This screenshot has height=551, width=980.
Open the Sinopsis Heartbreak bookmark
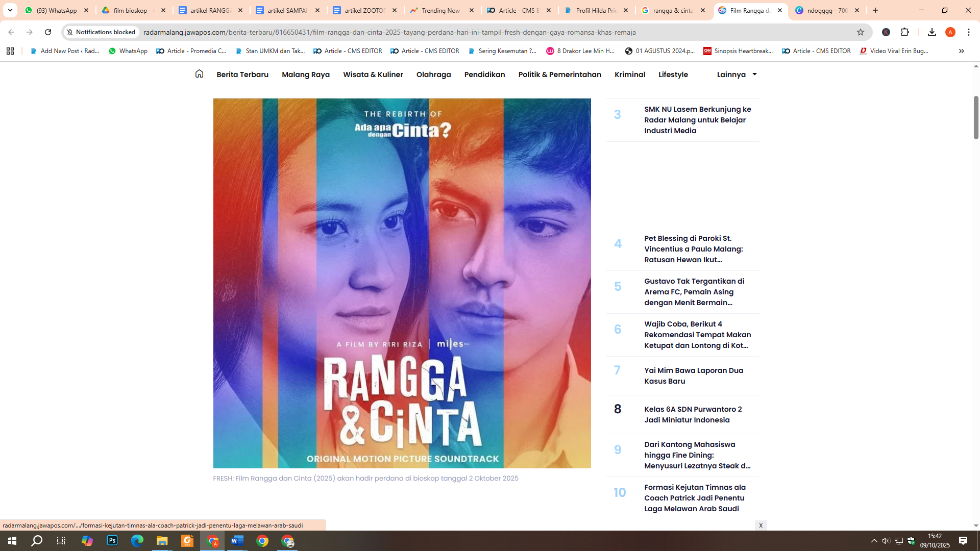(738, 51)
